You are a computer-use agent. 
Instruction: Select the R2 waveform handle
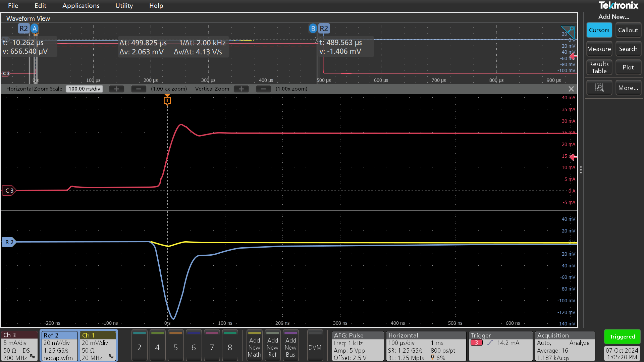tap(9, 242)
